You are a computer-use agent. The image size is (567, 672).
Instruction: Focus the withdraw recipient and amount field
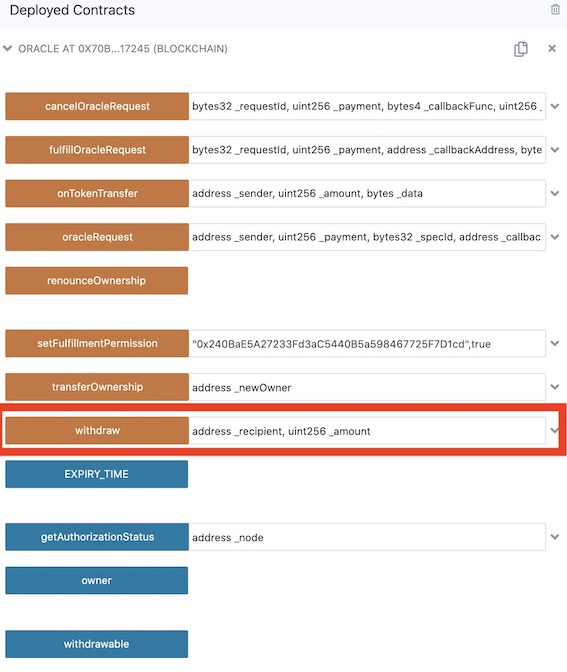367,431
